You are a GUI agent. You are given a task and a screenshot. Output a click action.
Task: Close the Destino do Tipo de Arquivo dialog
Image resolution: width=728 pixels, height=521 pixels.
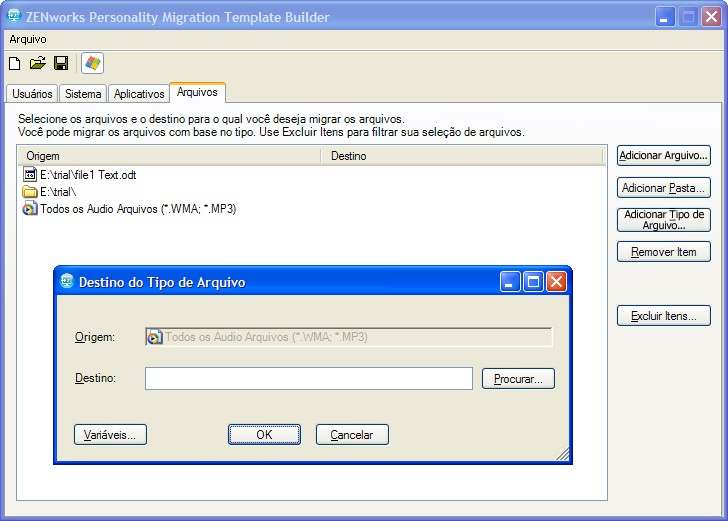coord(556,281)
